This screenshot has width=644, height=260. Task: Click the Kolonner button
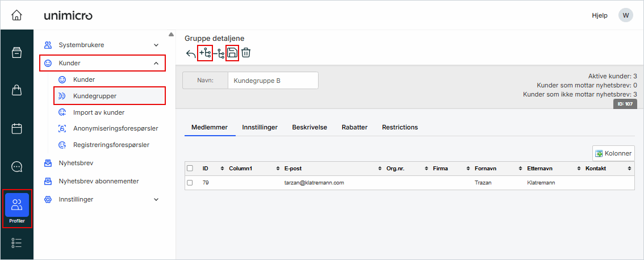click(613, 153)
